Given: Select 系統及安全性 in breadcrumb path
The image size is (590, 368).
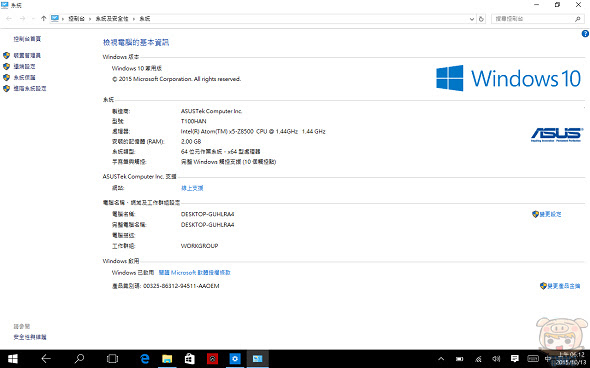Looking at the screenshot, I should (x=112, y=19).
